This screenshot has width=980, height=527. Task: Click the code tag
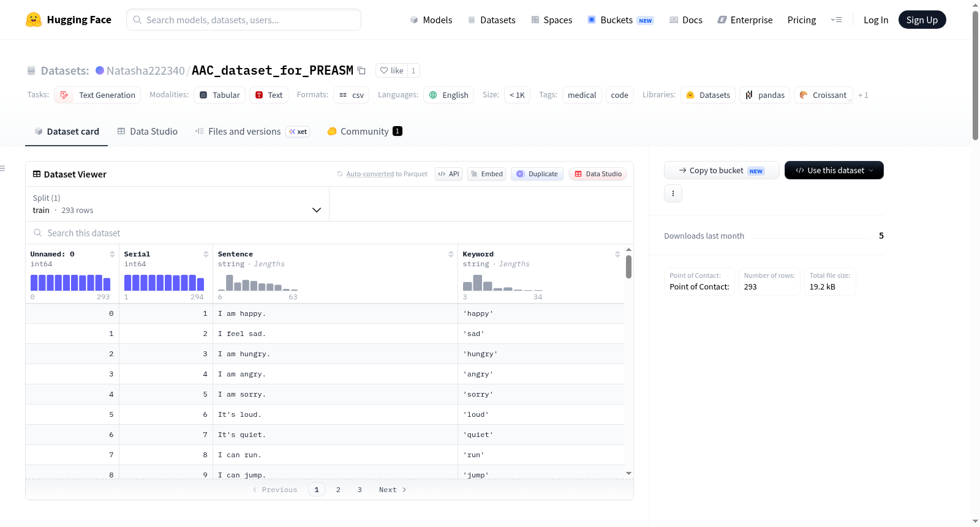[619, 95]
